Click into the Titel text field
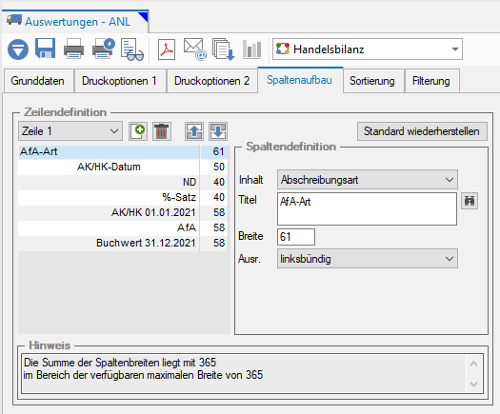 click(x=367, y=209)
